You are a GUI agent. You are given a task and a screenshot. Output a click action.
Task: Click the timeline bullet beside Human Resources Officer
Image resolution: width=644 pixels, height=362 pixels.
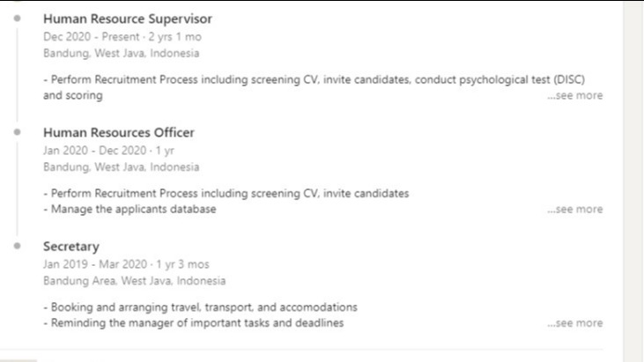pyautogui.click(x=18, y=132)
